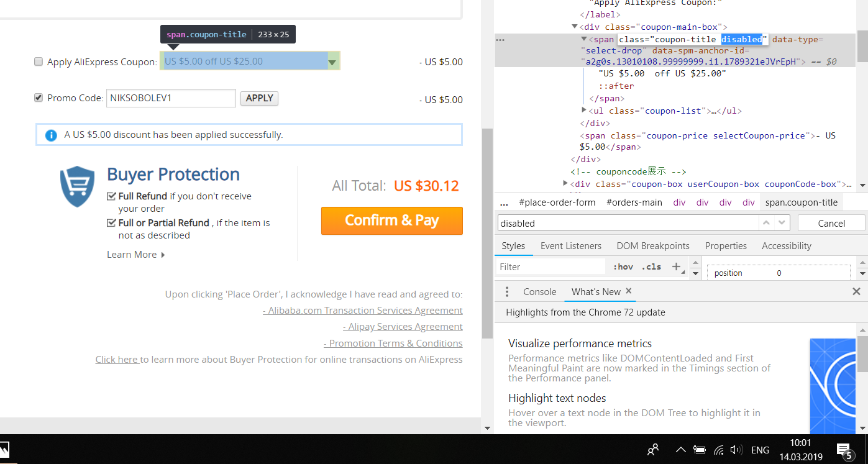868x464 pixels.
Task: Click the Full Refund checkmark icon
Action: point(111,196)
